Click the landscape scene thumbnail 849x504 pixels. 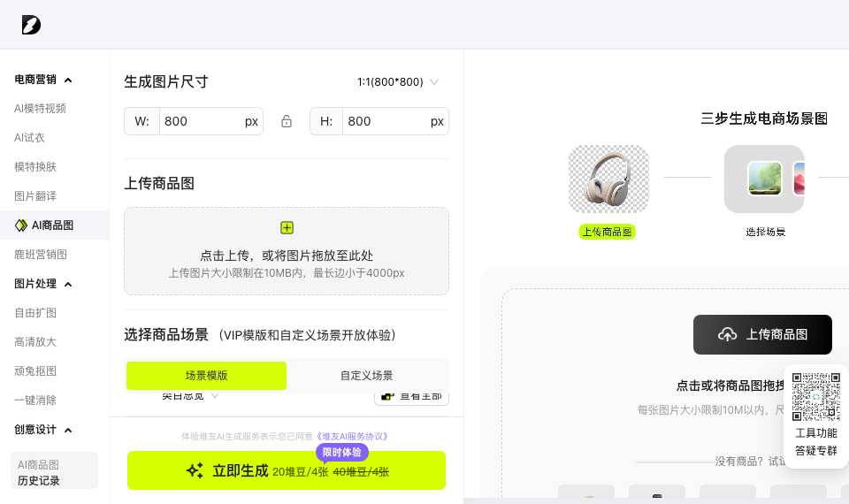(764, 178)
